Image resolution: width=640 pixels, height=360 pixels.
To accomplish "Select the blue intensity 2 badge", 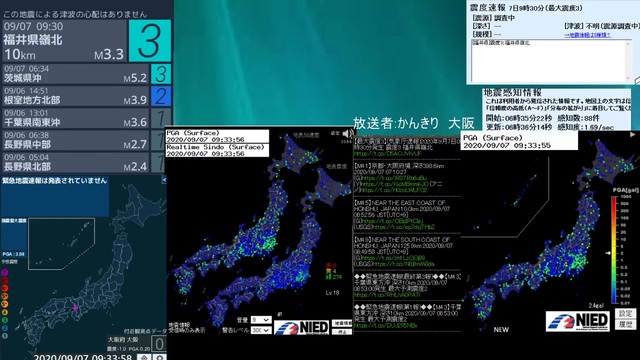I will 161,96.
